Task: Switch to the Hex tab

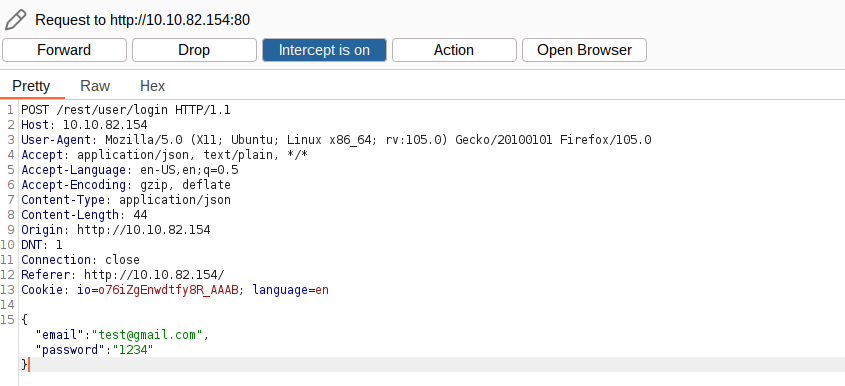Action: 153,86
